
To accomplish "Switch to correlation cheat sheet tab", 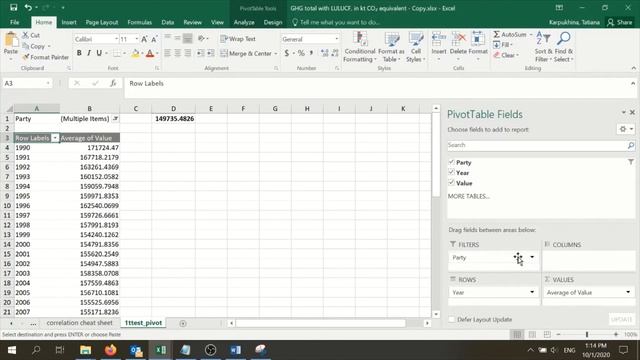I will coord(79,323).
